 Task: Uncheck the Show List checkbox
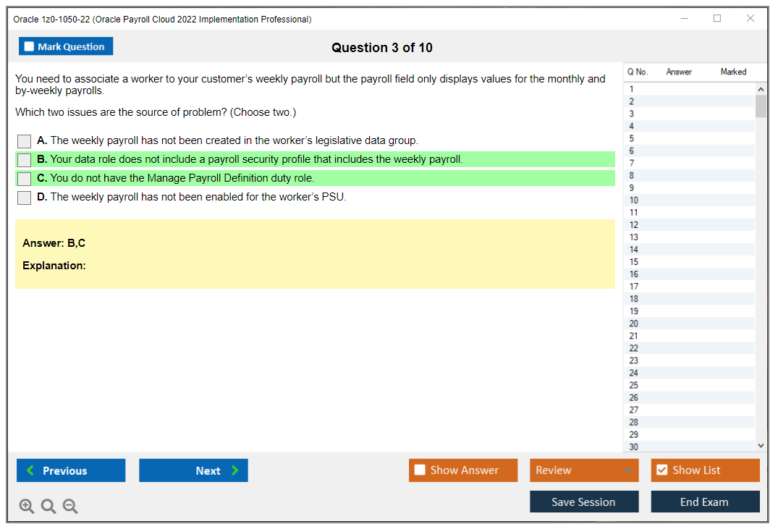pos(661,470)
